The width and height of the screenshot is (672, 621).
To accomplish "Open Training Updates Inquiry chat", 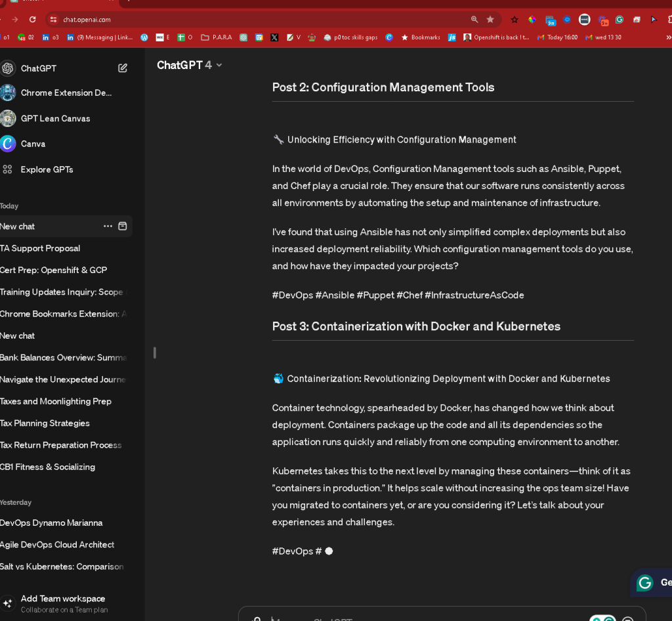I will pyautogui.click(x=64, y=292).
